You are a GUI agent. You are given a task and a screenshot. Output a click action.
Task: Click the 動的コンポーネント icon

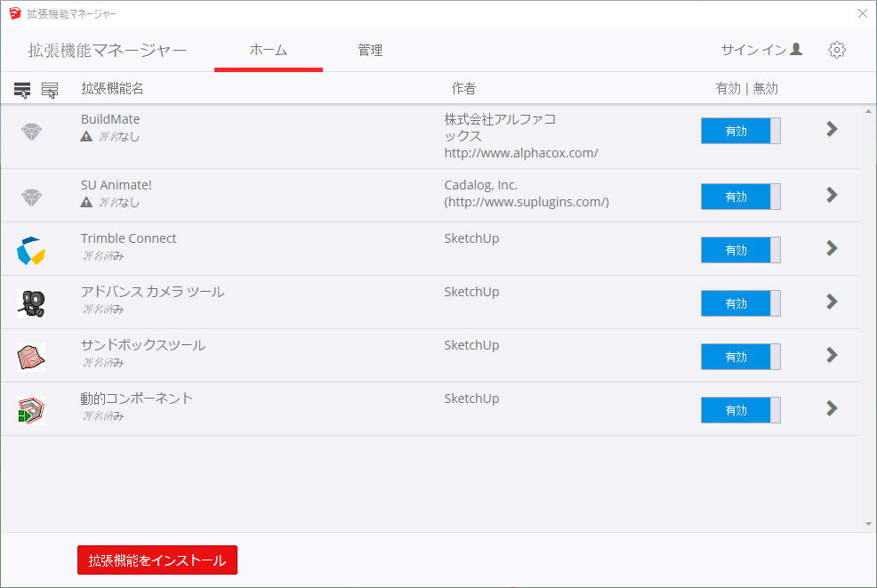click(x=31, y=411)
